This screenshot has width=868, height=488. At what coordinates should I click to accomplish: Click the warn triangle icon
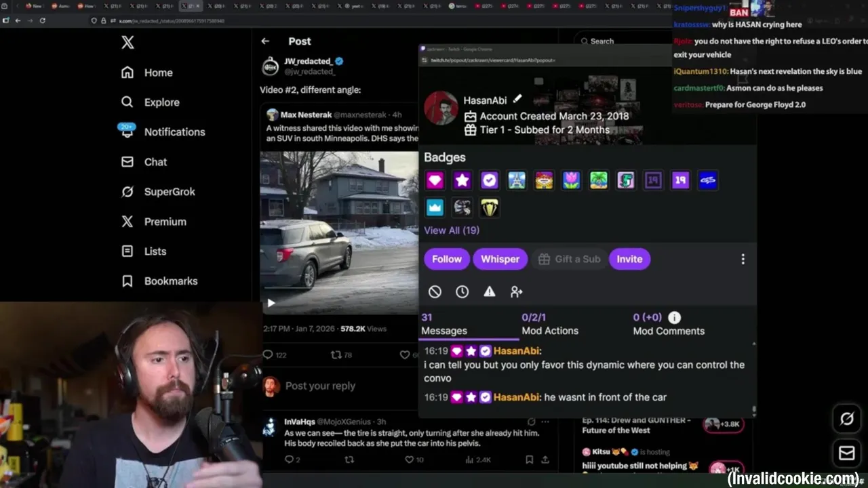tap(489, 291)
